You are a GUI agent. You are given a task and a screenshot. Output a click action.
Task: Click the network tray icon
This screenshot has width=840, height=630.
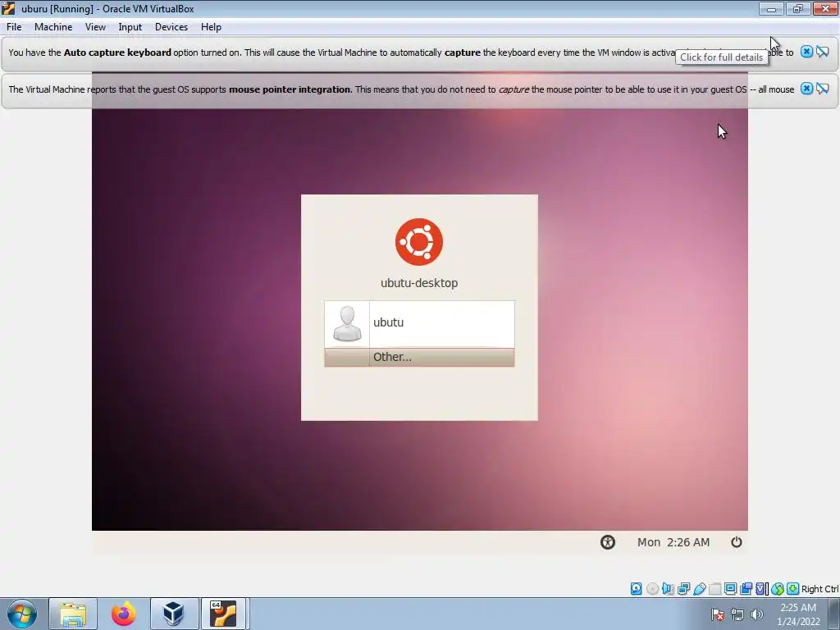pos(737,614)
